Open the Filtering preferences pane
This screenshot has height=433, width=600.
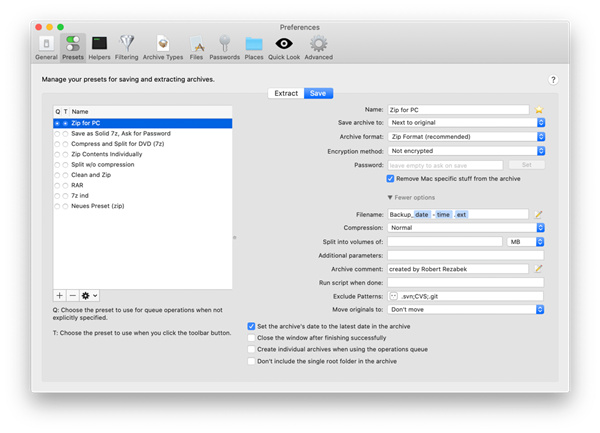pyautogui.click(x=128, y=47)
